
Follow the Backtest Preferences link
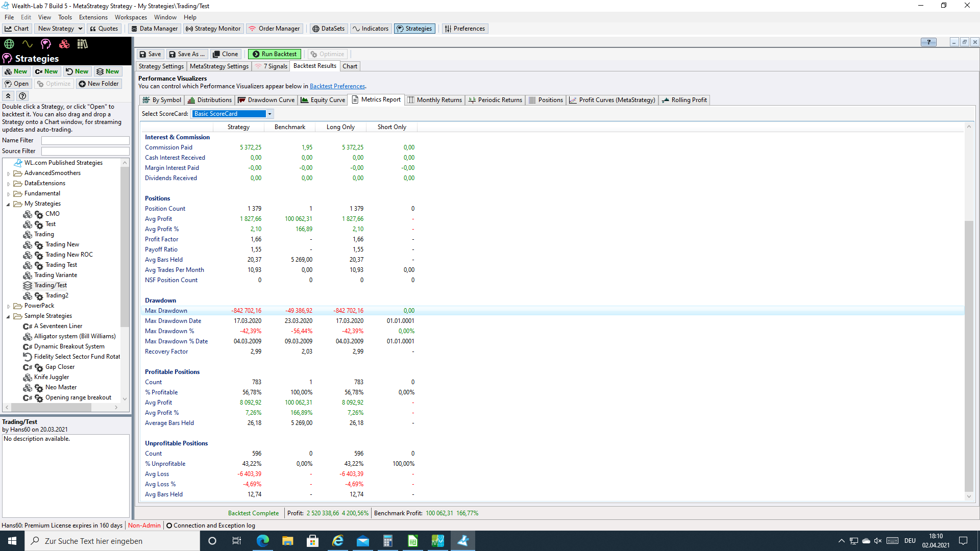pos(337,86)
